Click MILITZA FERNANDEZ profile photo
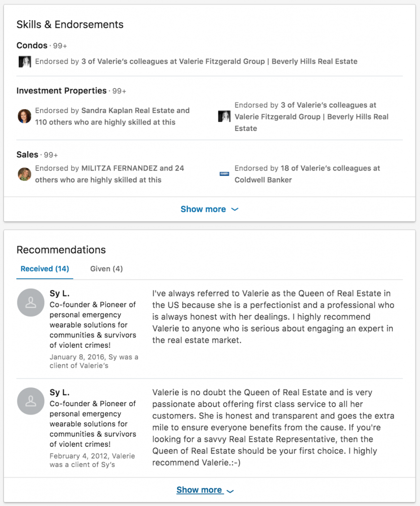The image size is (420, 506). [x=25, y=174]
